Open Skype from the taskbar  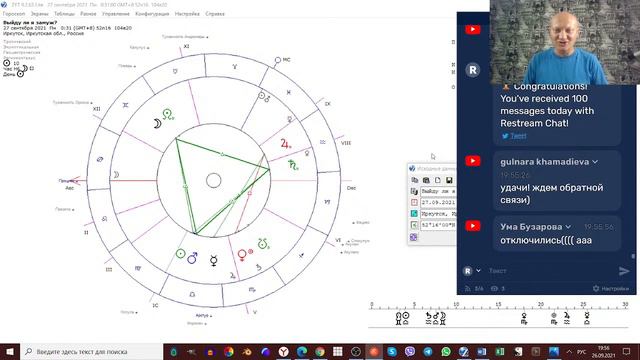pos(392,351)
